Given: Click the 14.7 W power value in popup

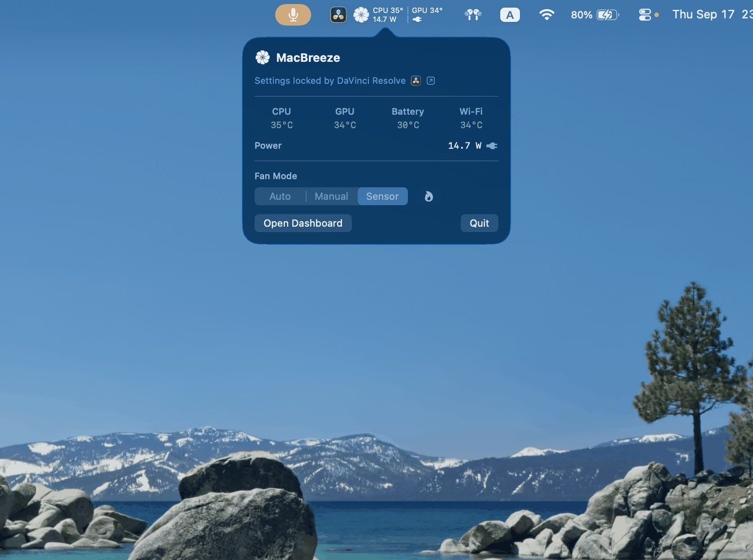Looking at the screenshot, I should pos(465,146).
